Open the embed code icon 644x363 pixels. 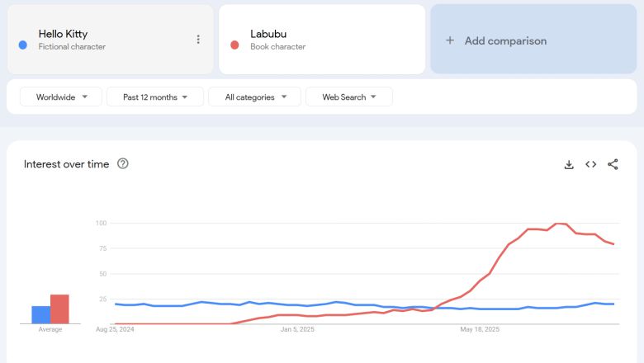pos(591,164)
